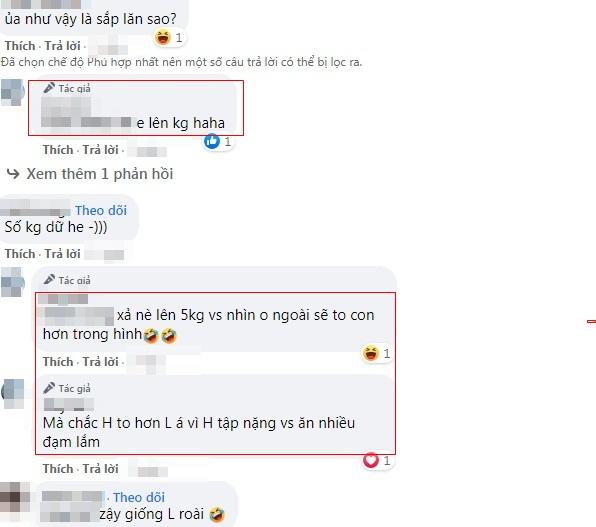596x527 pixels.
Task: Click the laughing reaction on 'lên 5kg' comment
Action: (371, 353)
